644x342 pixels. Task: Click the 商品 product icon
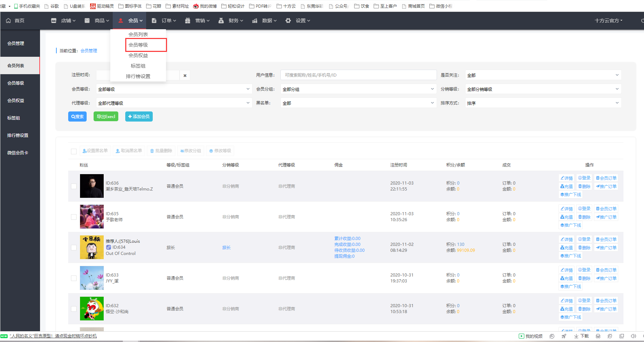point(87,21)
